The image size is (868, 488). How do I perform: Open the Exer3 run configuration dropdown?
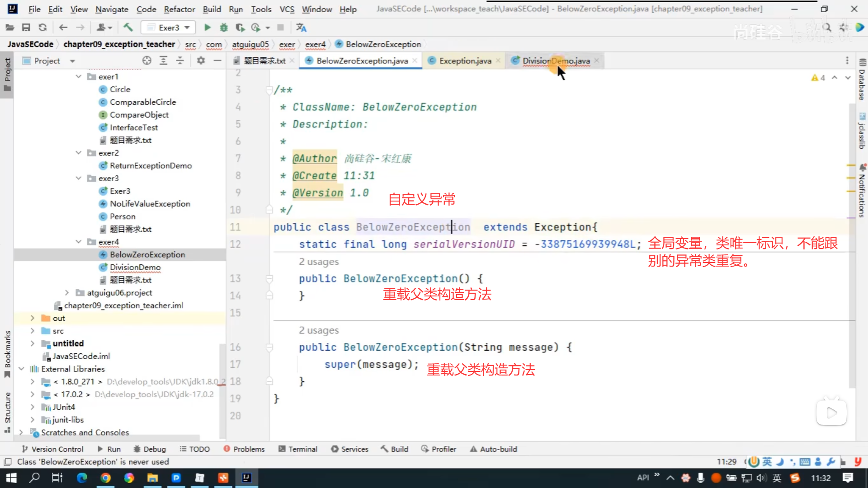[169, 28]
